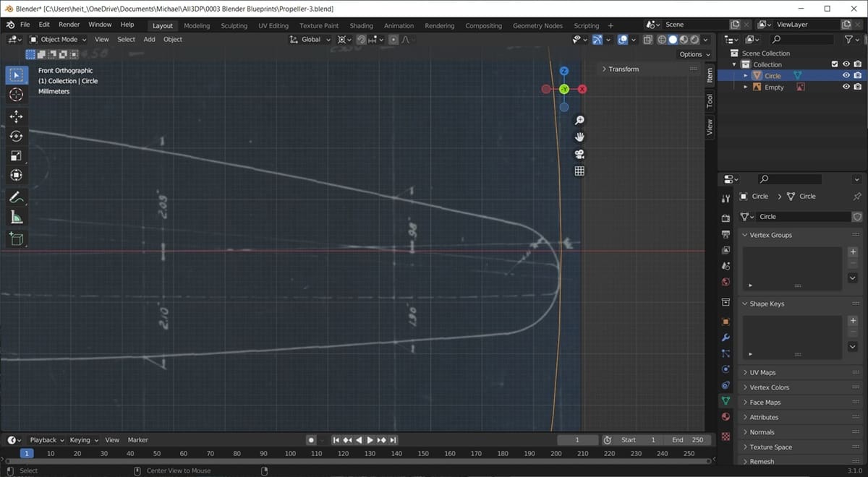Switch to the UV Editing workspace tab
Image resolution: width=868 pixels, height=477 pixels.
(273, 25)
